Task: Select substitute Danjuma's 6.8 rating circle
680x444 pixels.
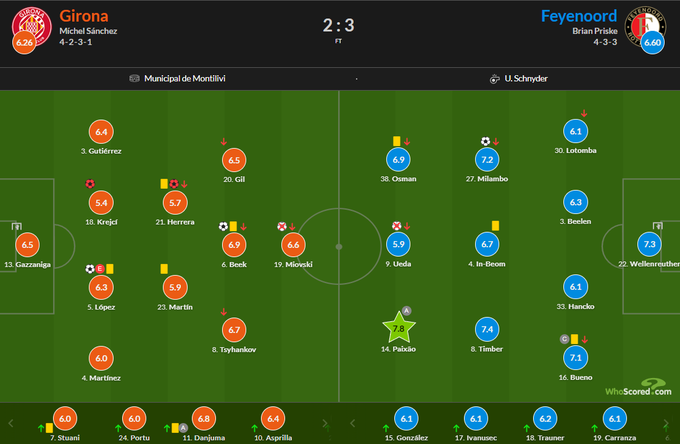Action: [x=203, y=420]
